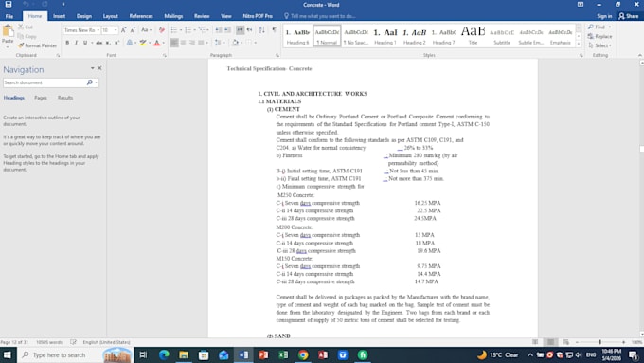Apply the Heading 1 style
This screenshot has height=363, width=644.
tap(385, 36)
